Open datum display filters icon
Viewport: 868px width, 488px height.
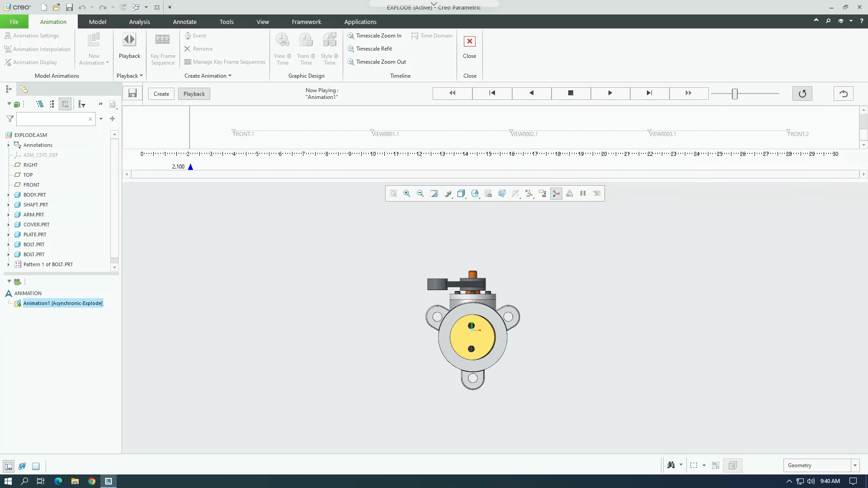click(x=528, y=193)
